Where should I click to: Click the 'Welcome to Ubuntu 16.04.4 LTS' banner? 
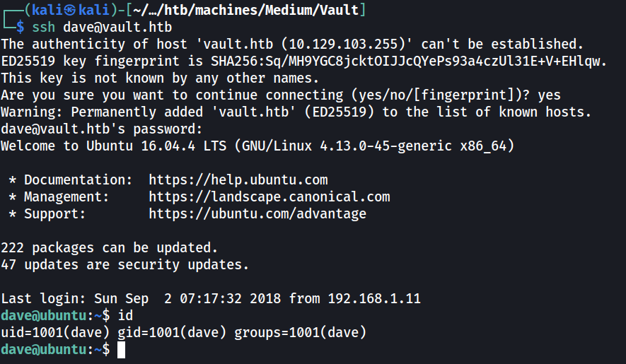coord(113,146)
